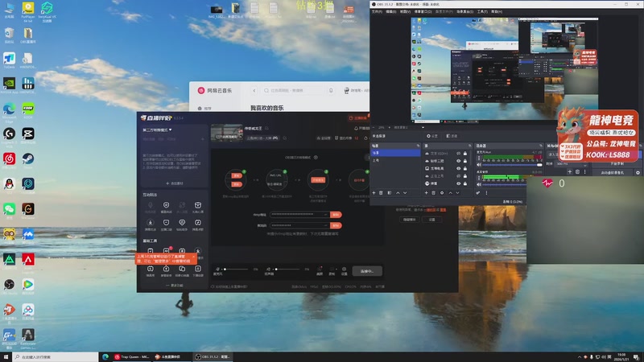
Task: Delete the selected source with the trash icon in OBS
Action: click(434, 193)
